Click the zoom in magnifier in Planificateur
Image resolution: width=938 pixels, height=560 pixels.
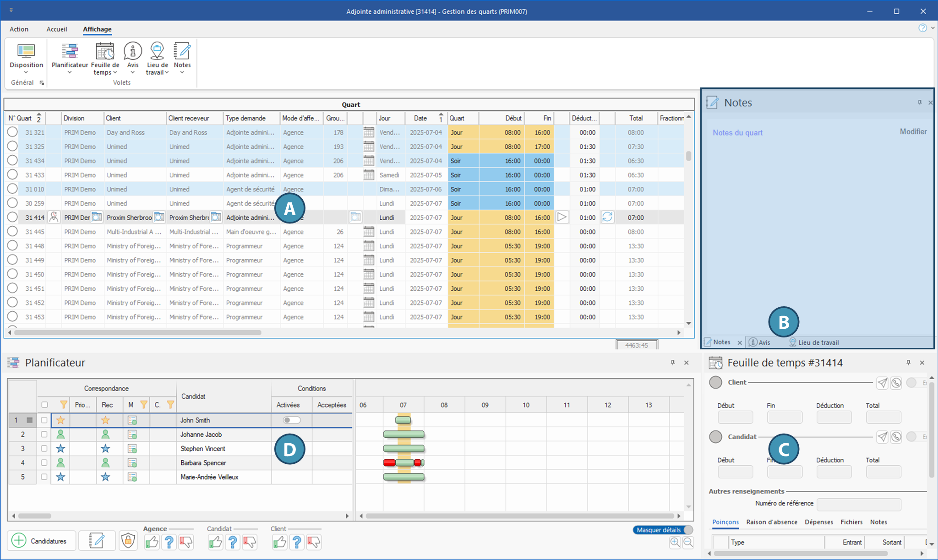click(675, 543)
